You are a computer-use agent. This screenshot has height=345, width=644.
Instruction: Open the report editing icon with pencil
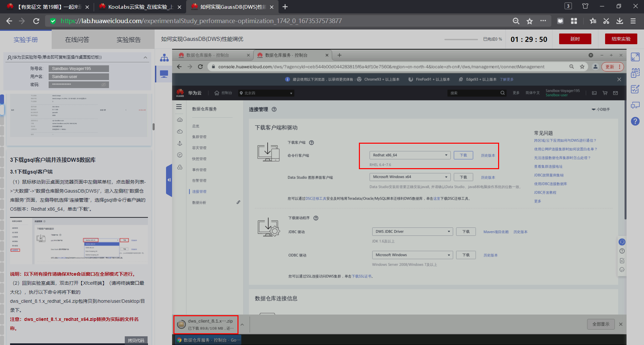[x=635, y=89]
